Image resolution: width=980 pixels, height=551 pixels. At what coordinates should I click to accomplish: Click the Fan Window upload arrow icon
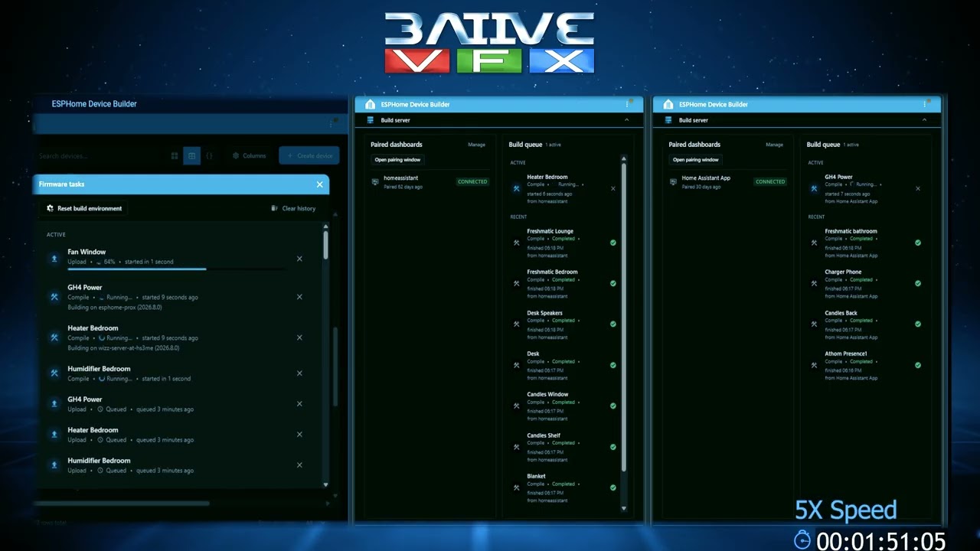click(54, 259)
